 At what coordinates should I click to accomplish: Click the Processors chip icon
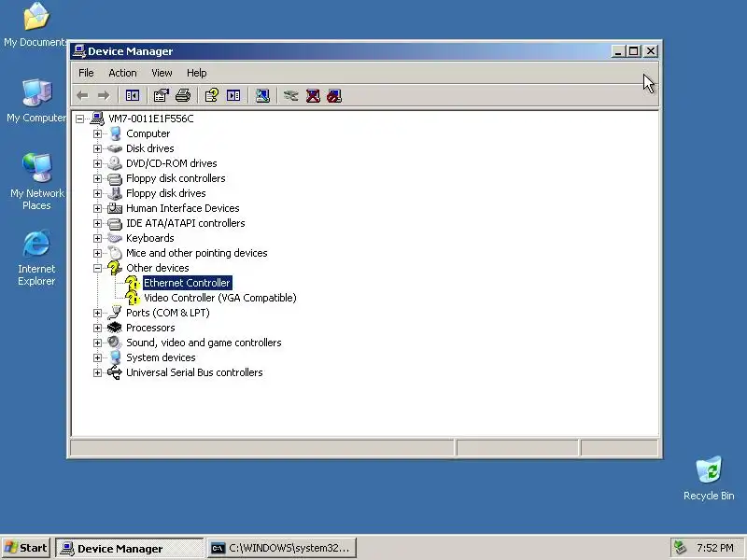click(x=115, y=328)
